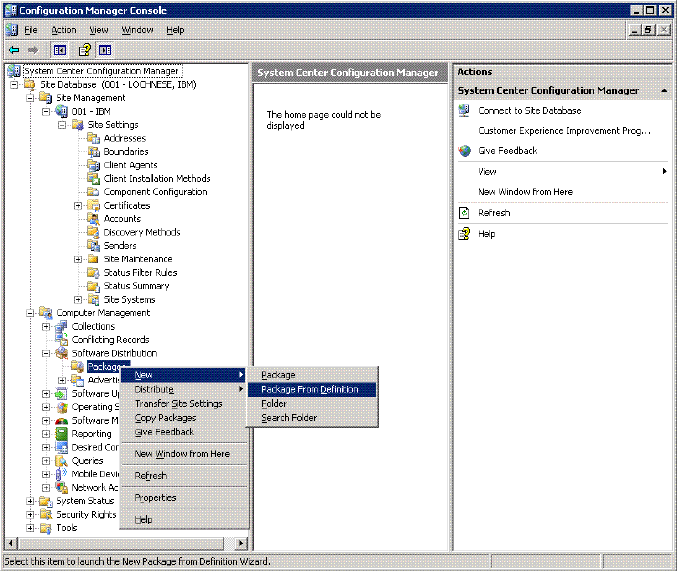Viewport: 677px width, 571px height.
Task: Click the Back arrow toolbar icon
Action: [14, 50]
